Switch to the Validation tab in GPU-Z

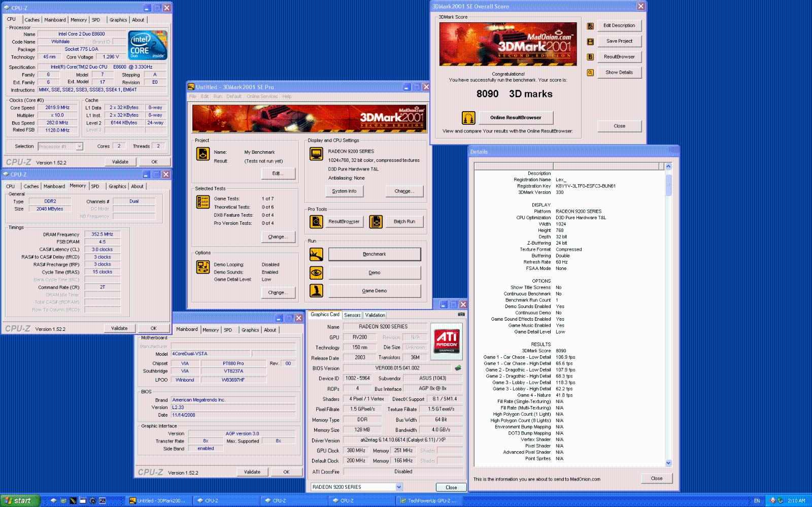[x=375, y=315]
